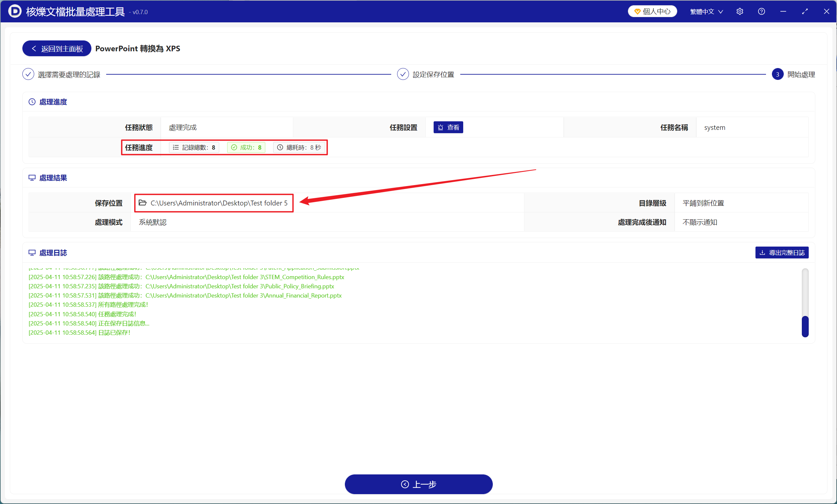Export full log with 導出完整日誌
This screenshot has width=837, height=504.
(x=782, y=252)
